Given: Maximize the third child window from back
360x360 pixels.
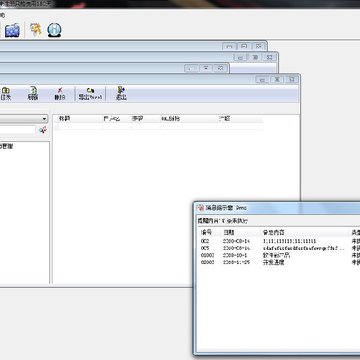Looking at the screenshot, I should [206, 68].
